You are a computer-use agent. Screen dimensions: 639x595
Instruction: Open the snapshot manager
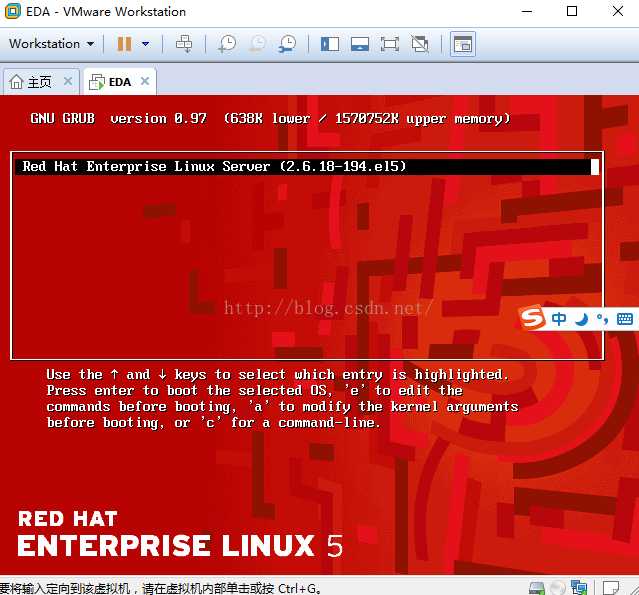coord(288,44)
